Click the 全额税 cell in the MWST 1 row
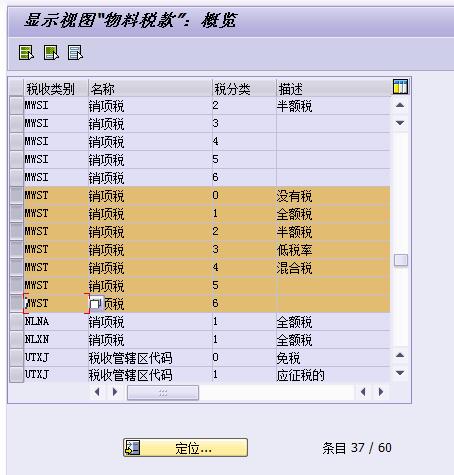 [x=333, y=214]
